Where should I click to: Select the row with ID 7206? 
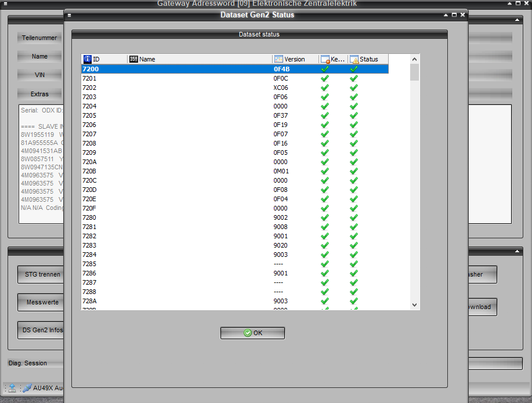click(235, 125)
